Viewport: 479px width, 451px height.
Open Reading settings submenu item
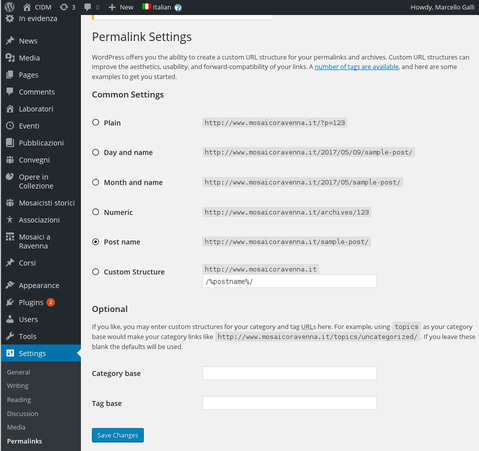(x=19, y=400)
